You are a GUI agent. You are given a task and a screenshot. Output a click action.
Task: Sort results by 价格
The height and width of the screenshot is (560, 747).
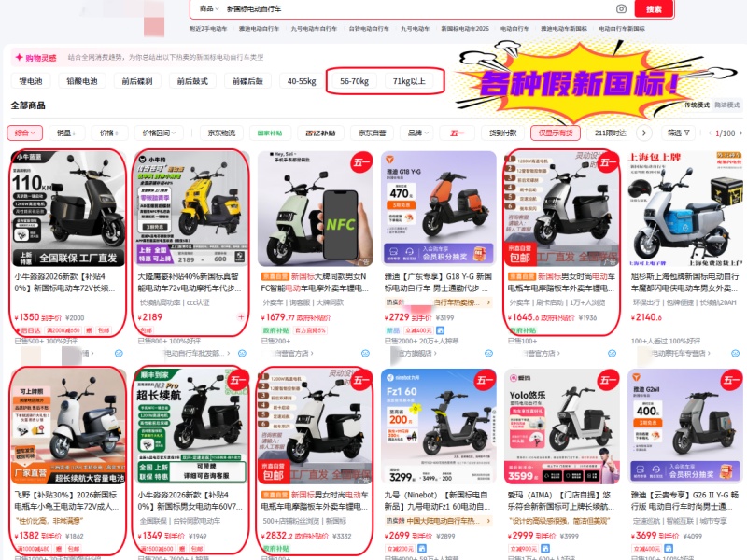(x=109, y=133)
